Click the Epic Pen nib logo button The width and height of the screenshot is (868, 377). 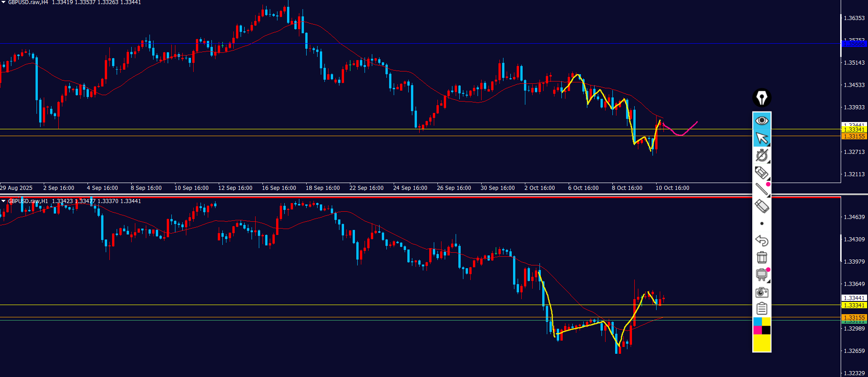click(761, 98)
